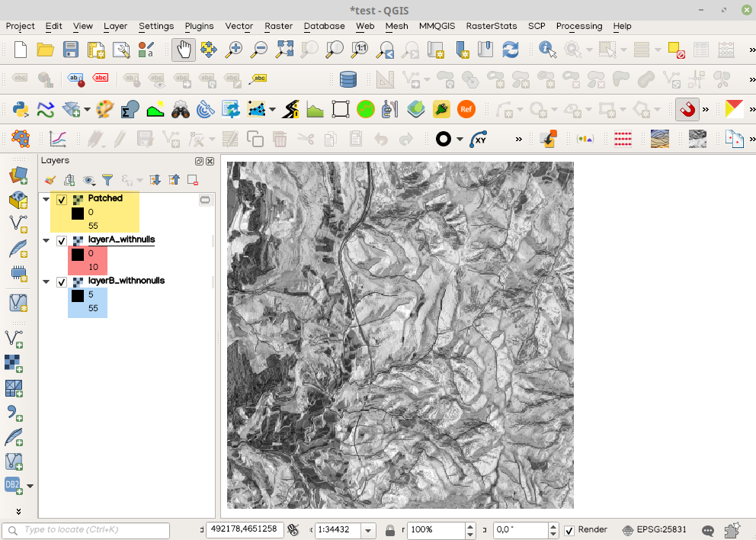Collapse the Patched layer tree
This screenshot has height=540, width=756.
click(46, 199)
